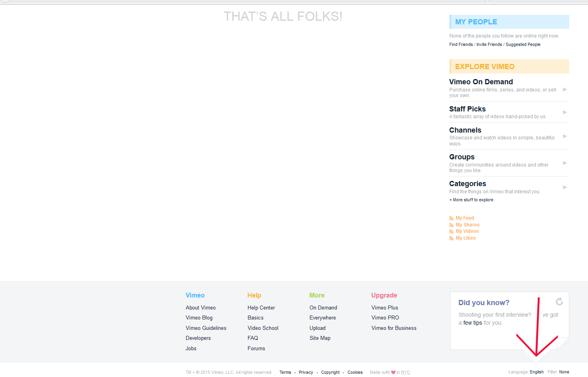Open My Feed link
Screen dimensions: 588x377
point(465,218)
